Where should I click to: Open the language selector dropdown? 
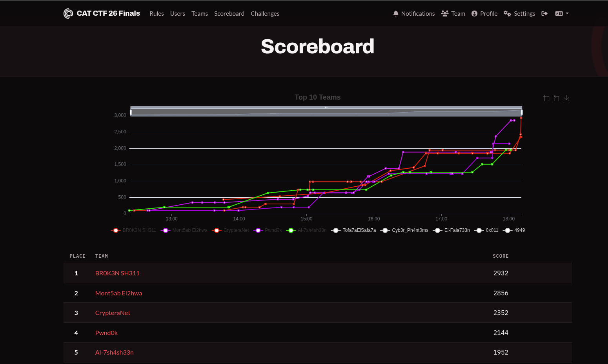tap(562, 14)
